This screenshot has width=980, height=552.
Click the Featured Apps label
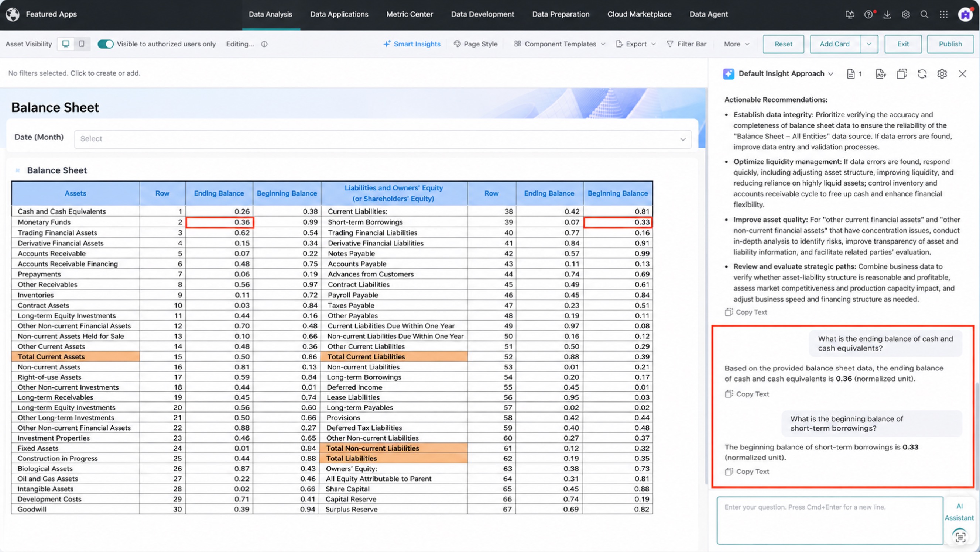tap(51, 14)
